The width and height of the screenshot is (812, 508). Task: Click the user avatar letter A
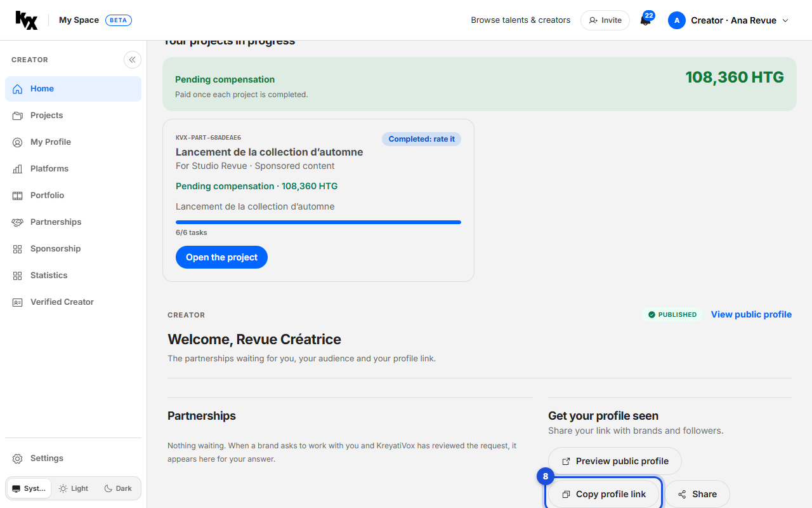point(677,20)
